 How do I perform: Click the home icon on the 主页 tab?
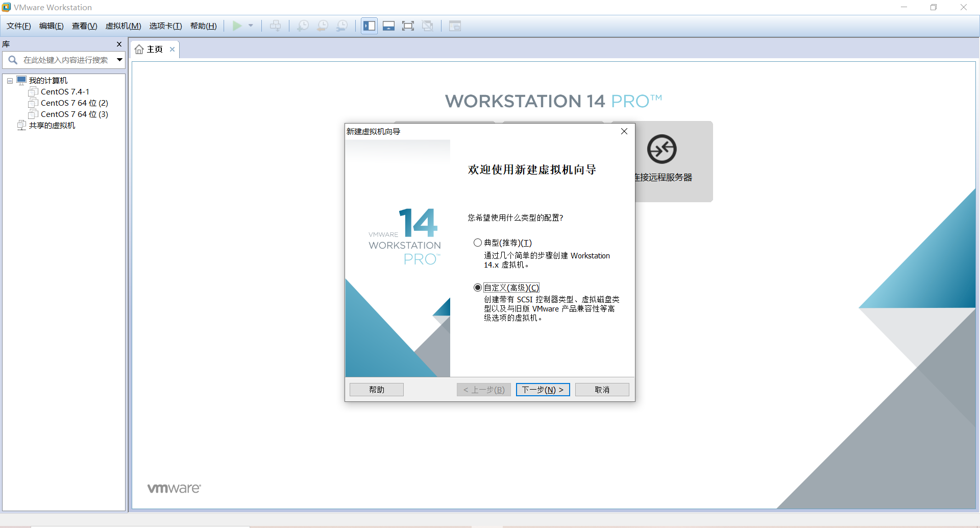[139, 50]
